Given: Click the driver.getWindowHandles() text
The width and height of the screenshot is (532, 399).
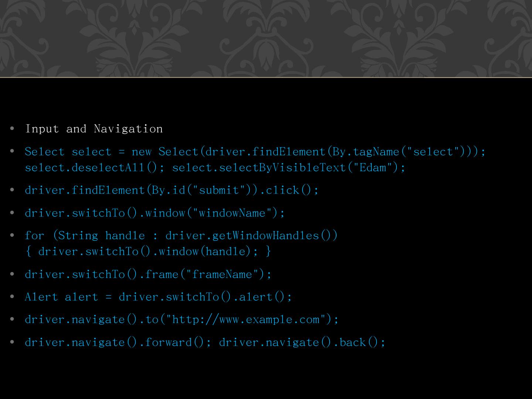Looking at the screenshot, I should coord(251,236).
